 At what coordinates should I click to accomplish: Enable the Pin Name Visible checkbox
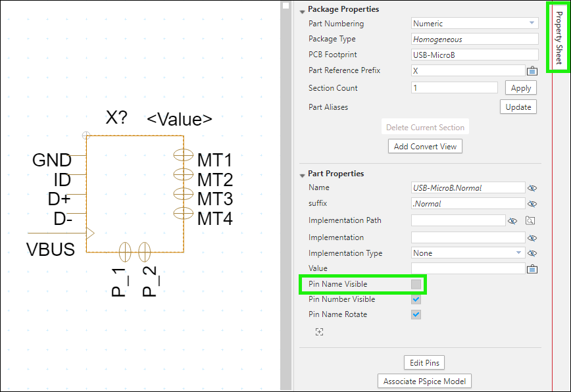click(416, 283)
